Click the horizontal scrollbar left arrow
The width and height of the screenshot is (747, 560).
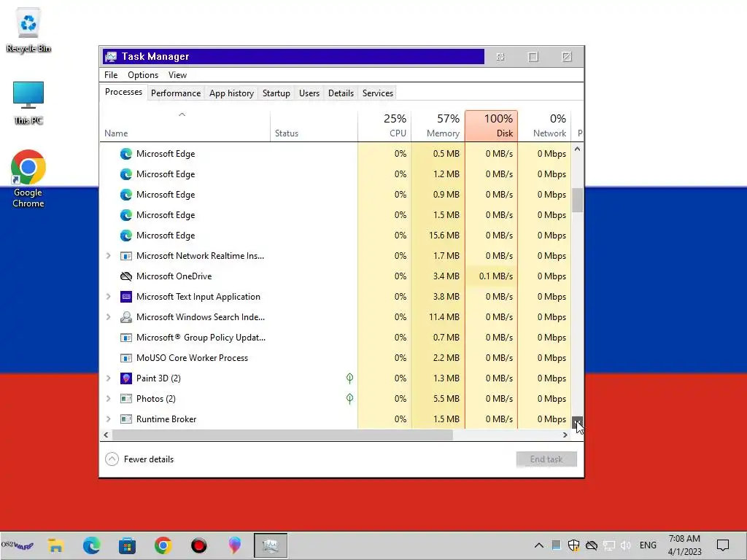pyautogui.click(x=107, y=435)
